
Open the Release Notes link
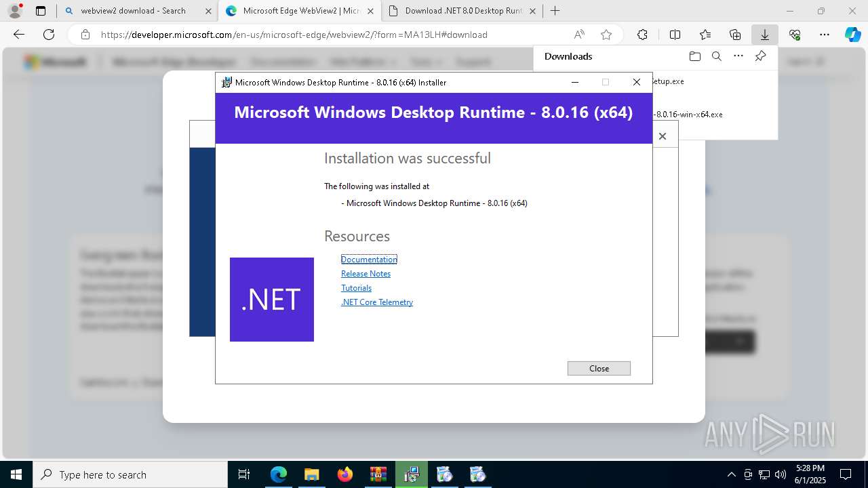point(366,274)
